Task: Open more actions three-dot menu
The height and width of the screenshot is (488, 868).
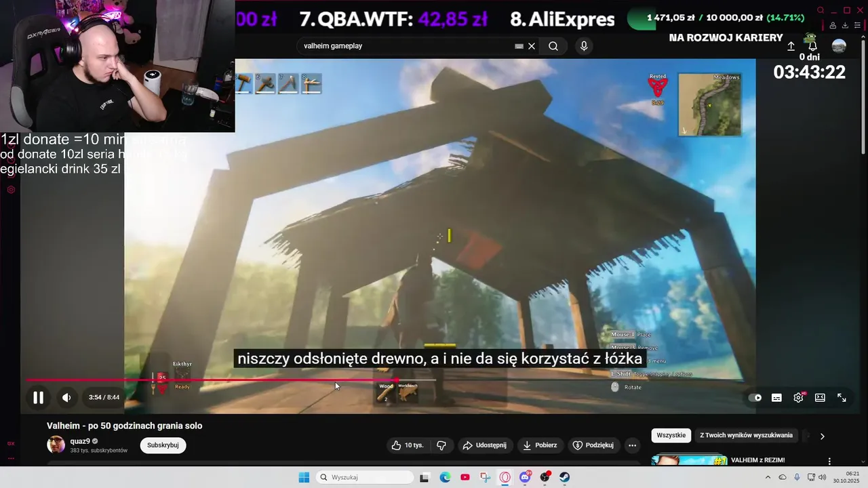Action: click(632, 445)
